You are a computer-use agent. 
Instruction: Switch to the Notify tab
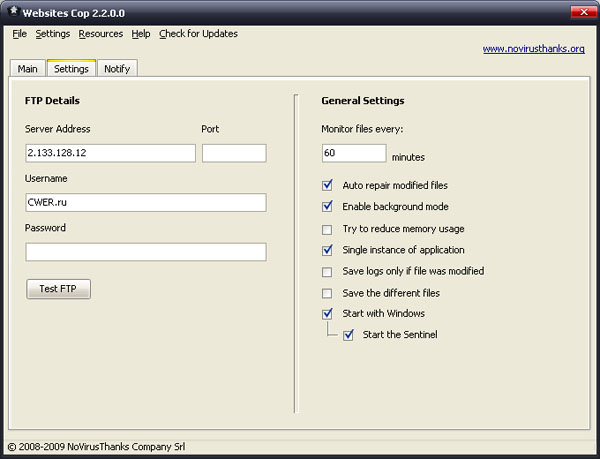click(118, 68)
